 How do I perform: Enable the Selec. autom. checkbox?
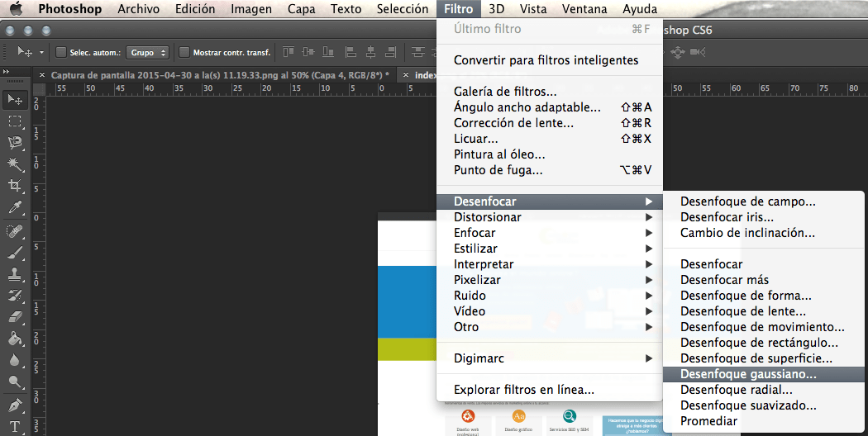61,52
